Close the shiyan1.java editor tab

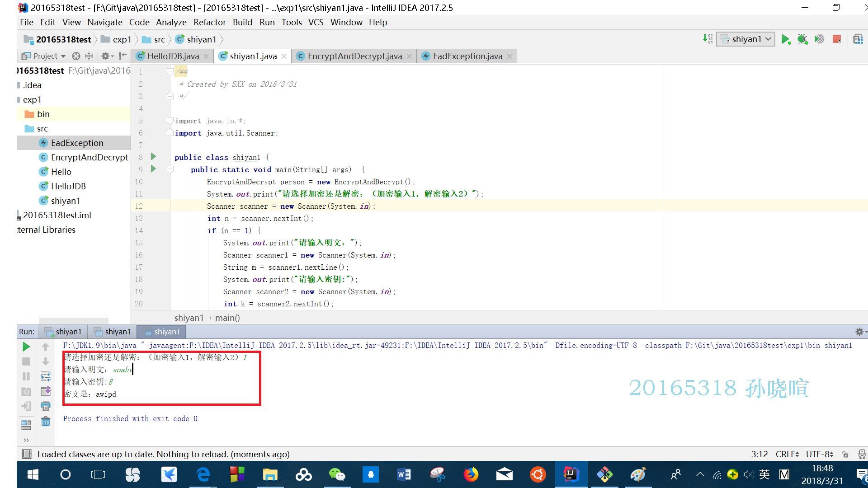[284, 56]
